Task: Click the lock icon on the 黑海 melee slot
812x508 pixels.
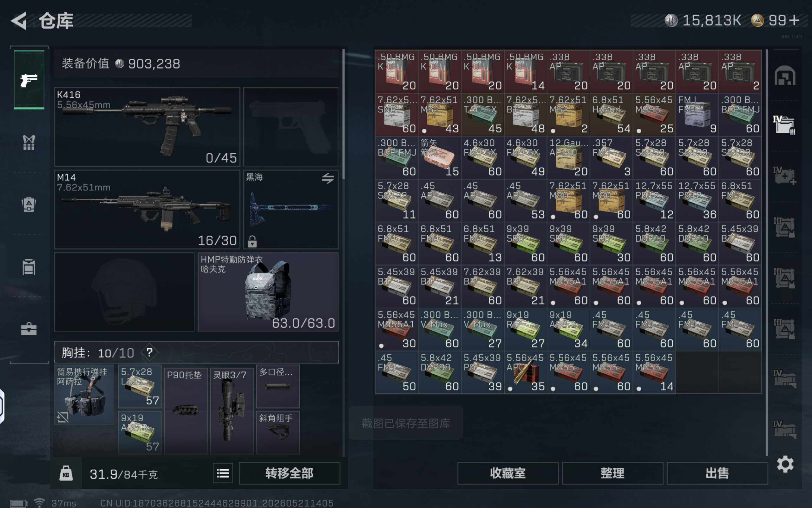Action: tap(252, 241)
